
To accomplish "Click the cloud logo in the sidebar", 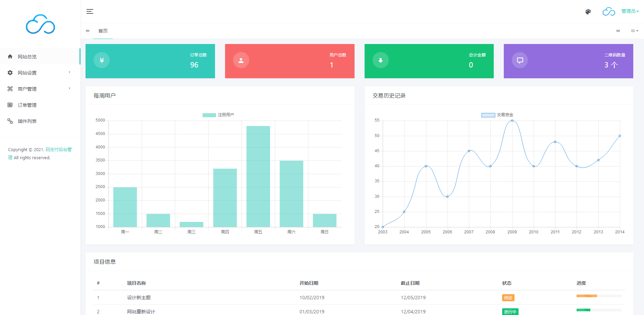I will (40, 24).
